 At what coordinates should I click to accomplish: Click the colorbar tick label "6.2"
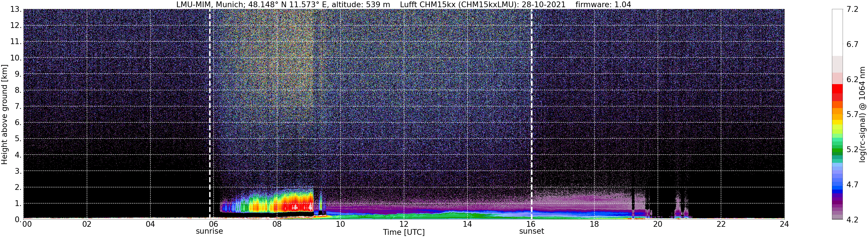852,80
